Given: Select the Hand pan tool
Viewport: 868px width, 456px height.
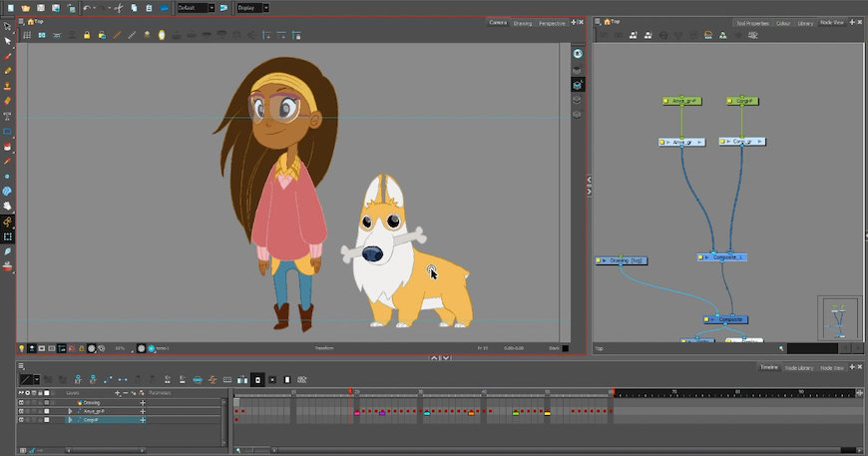Looking at the screenshot, I should pyautogui.click(x=7, y=206).
